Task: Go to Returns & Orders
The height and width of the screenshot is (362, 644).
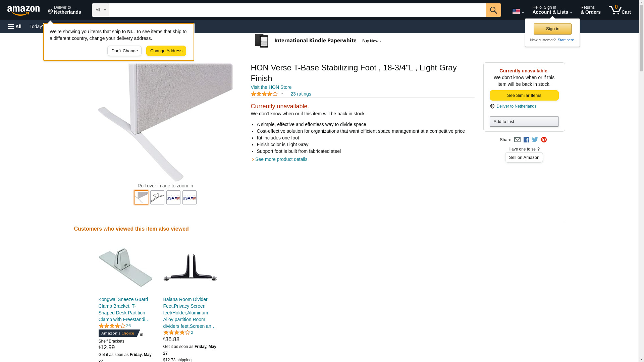Action: (590, 10)
